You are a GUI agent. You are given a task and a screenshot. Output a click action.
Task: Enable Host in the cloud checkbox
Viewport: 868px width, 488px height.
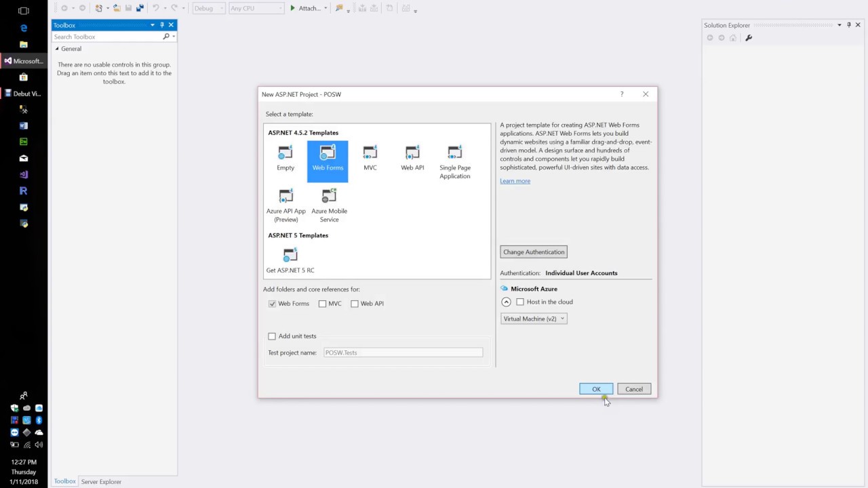point(520,302)
